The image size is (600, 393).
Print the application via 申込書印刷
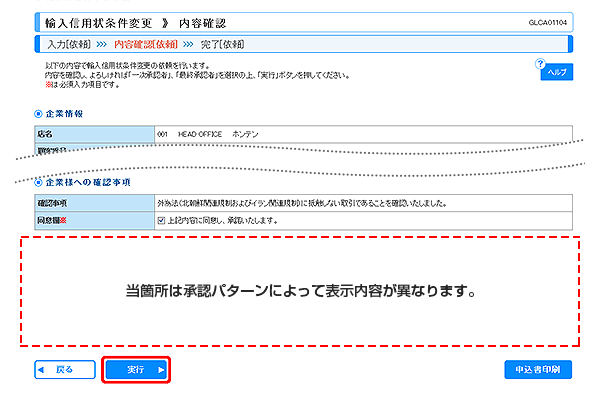point(538,370)
